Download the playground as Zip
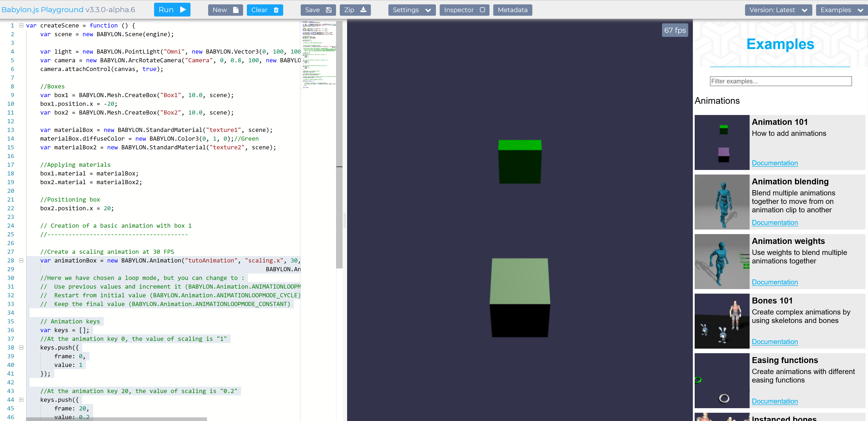Viewport: 868px width, 421px height. [355, 10]
